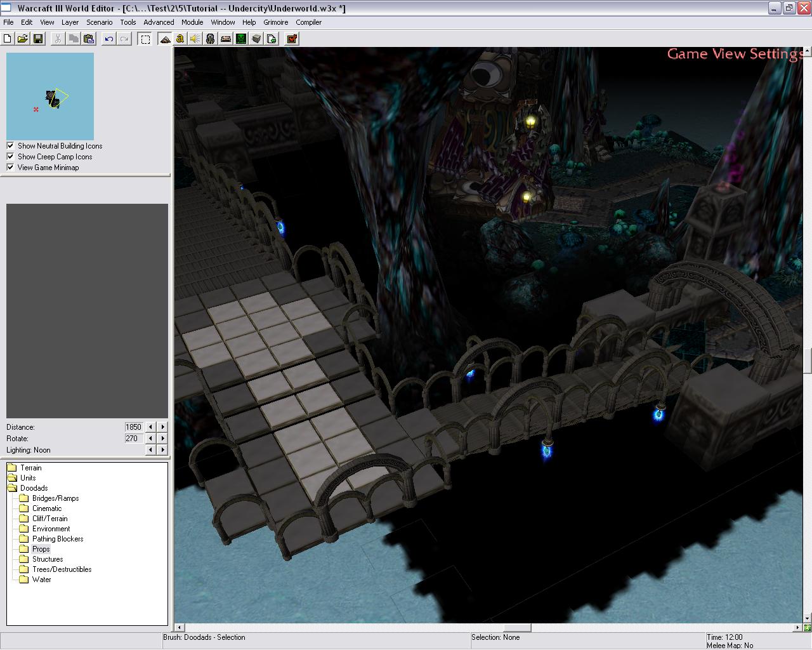Select the Trees/Destructibles folder
This screenshot has width=812, height=650.
point(62,569)
